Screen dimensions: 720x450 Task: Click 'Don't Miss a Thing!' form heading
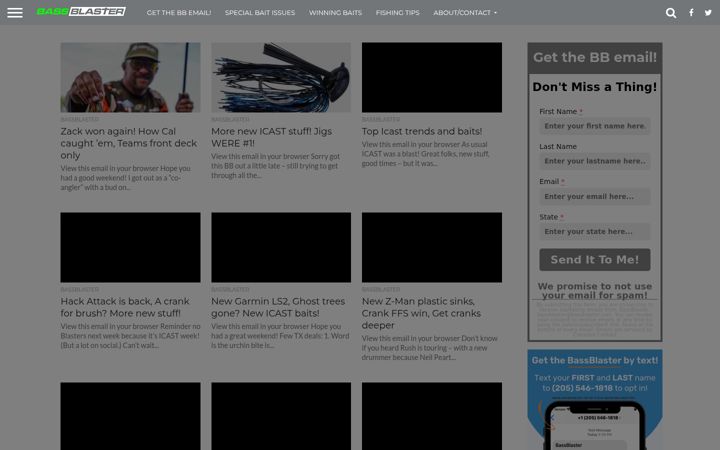pyautogui.click(x=595, y=87)
